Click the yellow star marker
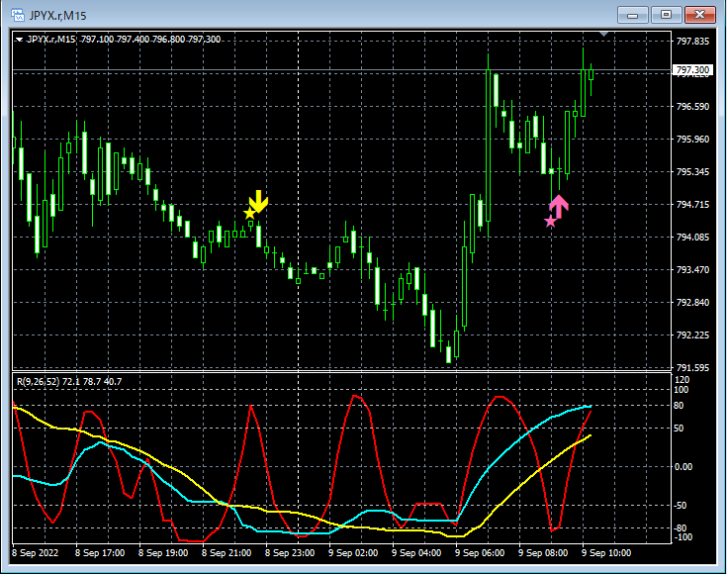 (250, 213)
